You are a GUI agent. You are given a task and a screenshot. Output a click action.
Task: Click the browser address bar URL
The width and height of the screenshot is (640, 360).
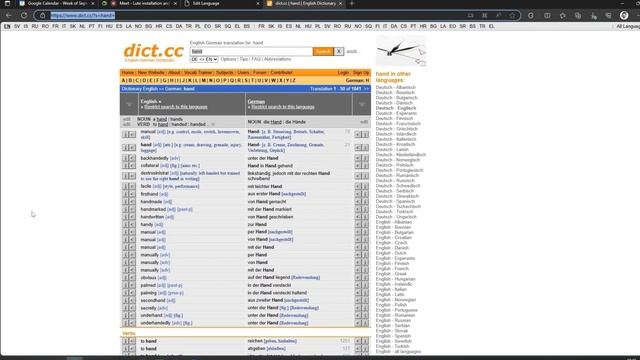pyautogui.click(x=83, y=16)
